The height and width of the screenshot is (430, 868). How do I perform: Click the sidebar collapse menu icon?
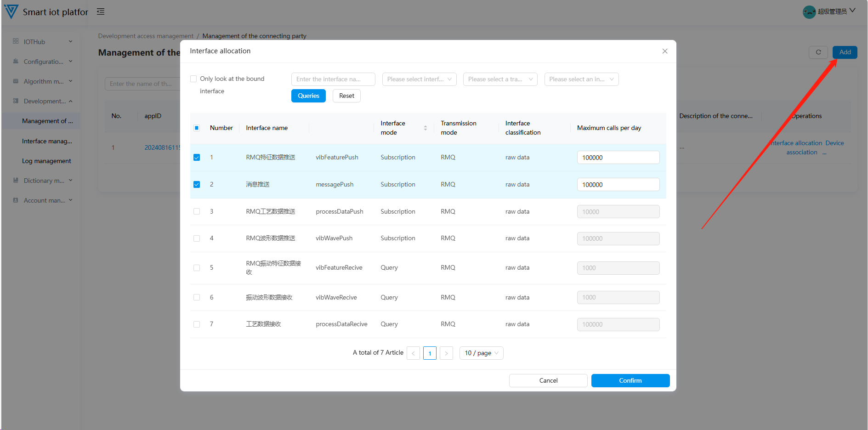tap(101, 11)
